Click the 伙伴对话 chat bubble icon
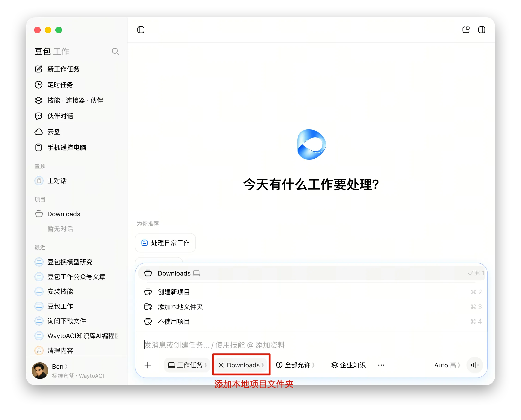The height and width of the screenshot is (420, 521). (39, 116)
